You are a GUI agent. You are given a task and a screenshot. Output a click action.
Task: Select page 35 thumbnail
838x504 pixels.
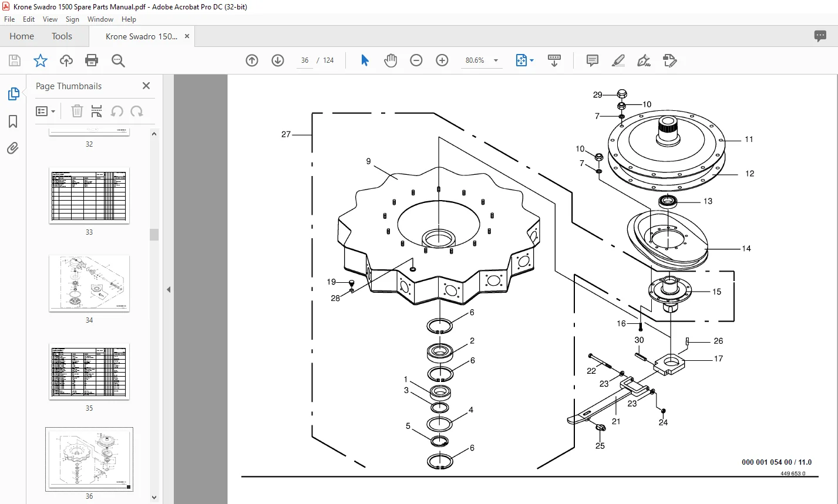tap(89, 371)
